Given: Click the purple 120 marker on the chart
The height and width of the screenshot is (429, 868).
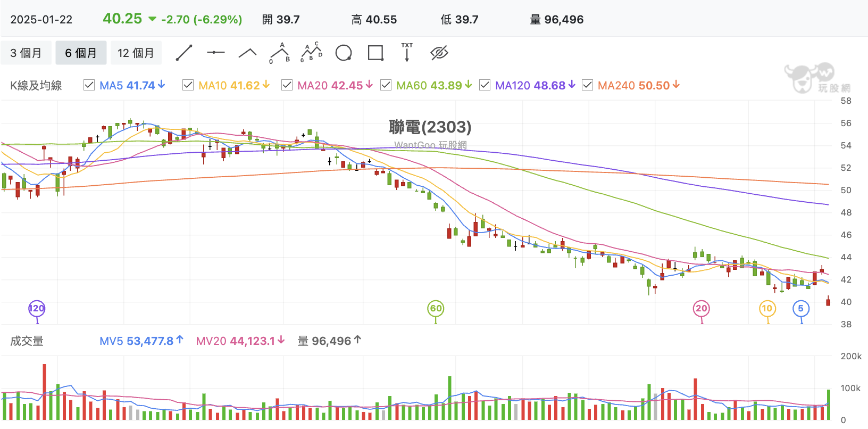Looking at the screenshot, I should [x=37, y=308].
